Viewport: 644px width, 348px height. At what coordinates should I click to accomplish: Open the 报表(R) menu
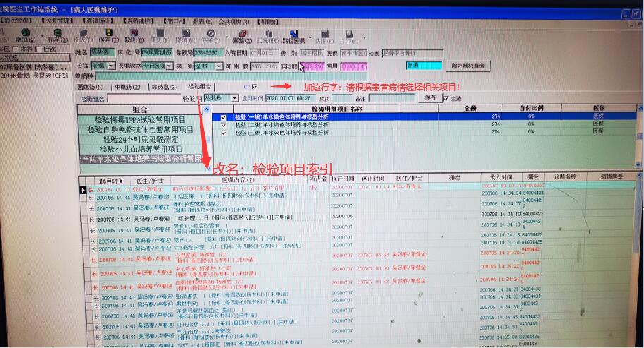[202, 21]
